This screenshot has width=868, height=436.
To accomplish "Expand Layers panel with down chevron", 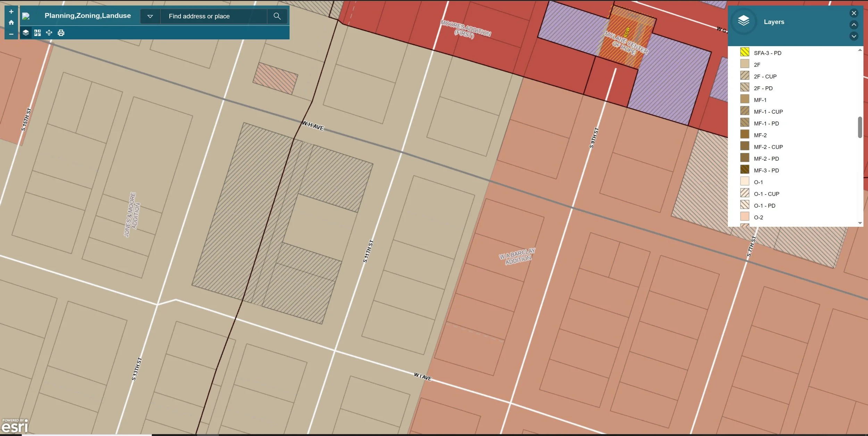I will (854, 36).
